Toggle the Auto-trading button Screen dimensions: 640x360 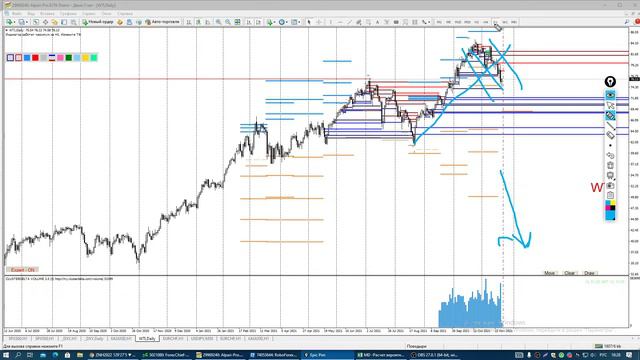pos(162,22)
